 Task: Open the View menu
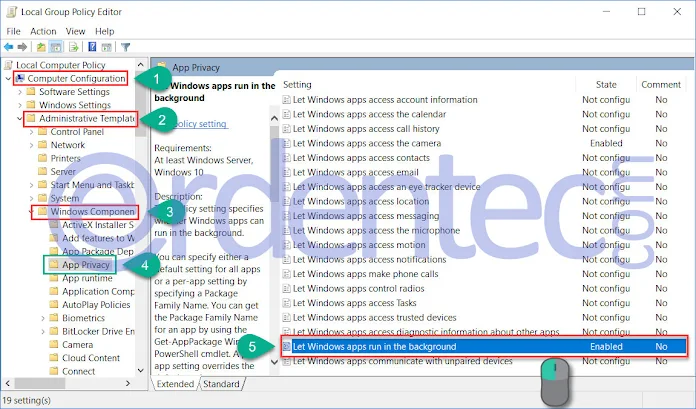click(75, 31)
